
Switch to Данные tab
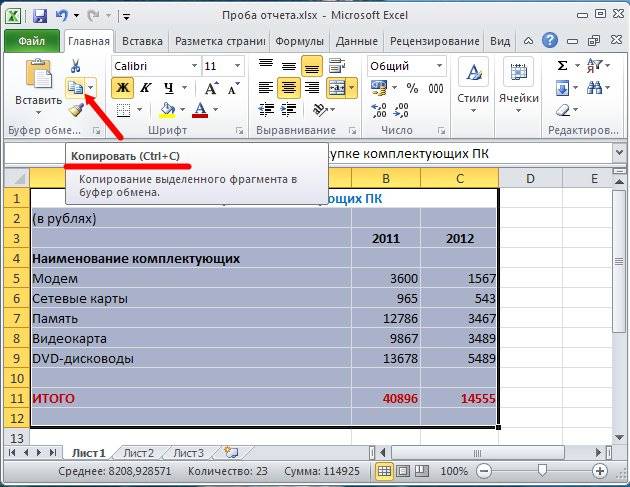tap(357, 41)
